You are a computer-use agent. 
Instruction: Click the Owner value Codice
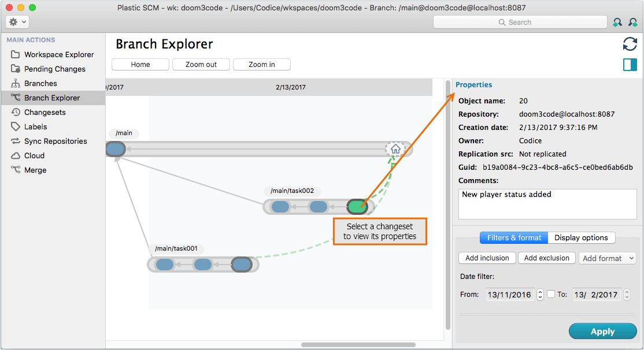(530, 141)
